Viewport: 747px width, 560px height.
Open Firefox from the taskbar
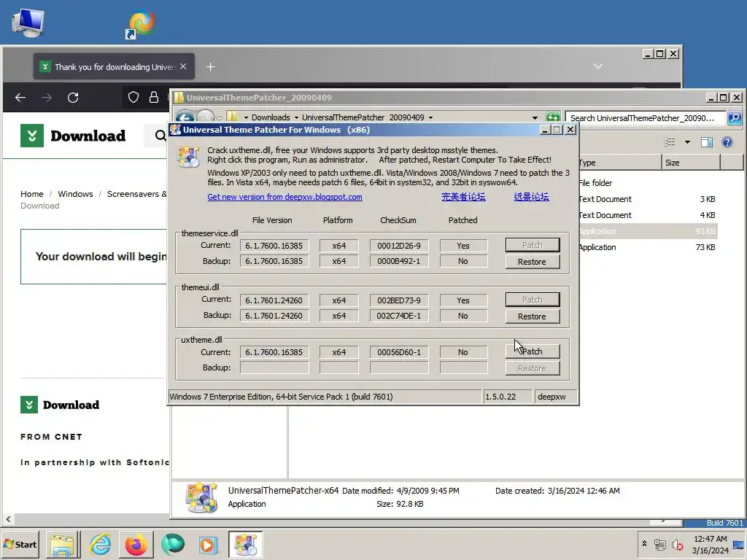(136, 544)
